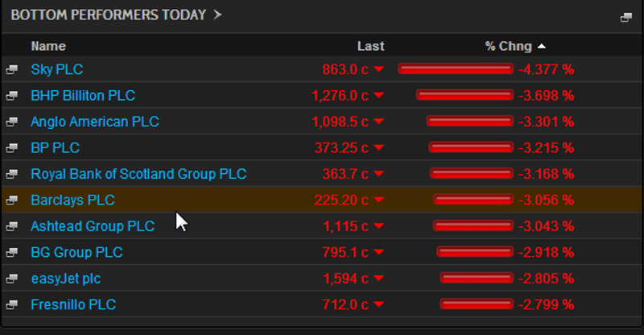Screen dimensions: 644x335
Task: Open BP PLC stock link
Action: pyautogui.click(x=56, y=147)
